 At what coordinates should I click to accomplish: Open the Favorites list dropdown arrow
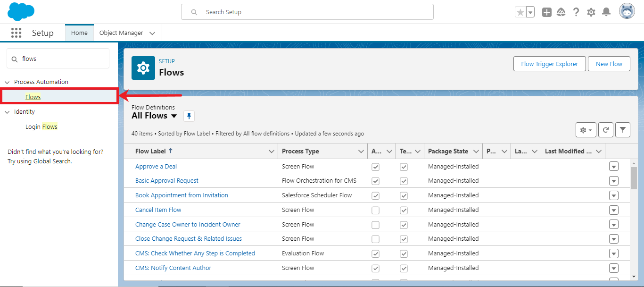click(530, 12)
